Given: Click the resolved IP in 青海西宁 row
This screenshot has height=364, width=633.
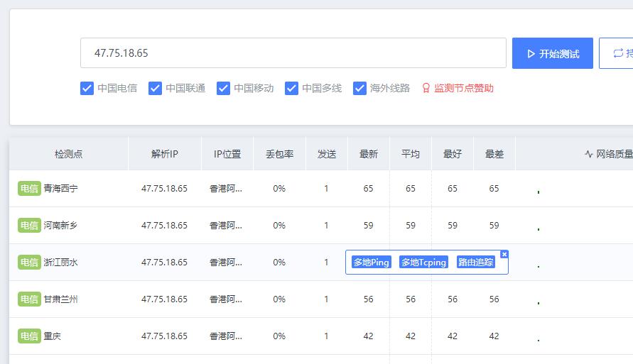Looking at the screenshot, I should coord(164,188).
